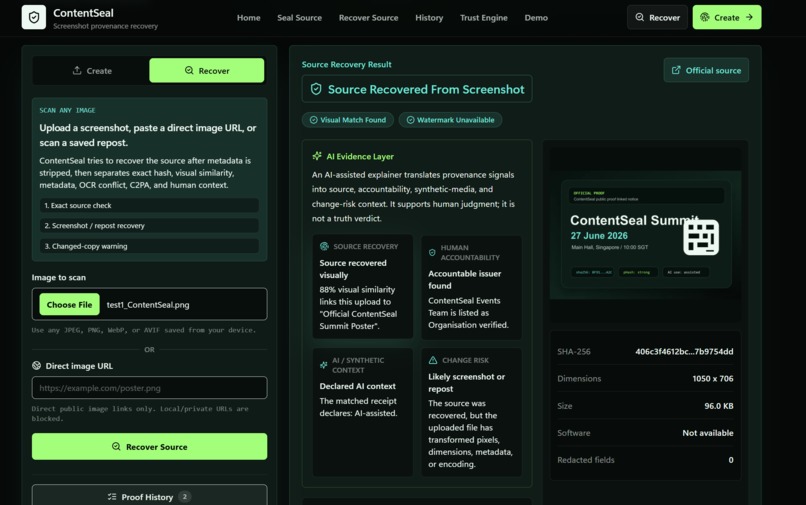The height and width of the screenshot is (505, 806).
Task: Click the Size value 96.0 KB
Action: pyautogui.click(x=719, y=406)
